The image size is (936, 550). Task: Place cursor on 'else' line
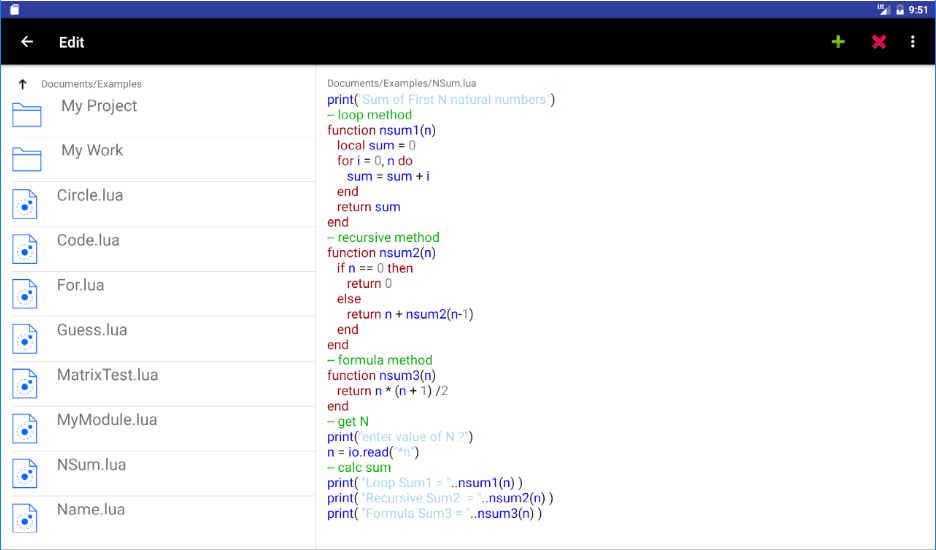point(349,299)
